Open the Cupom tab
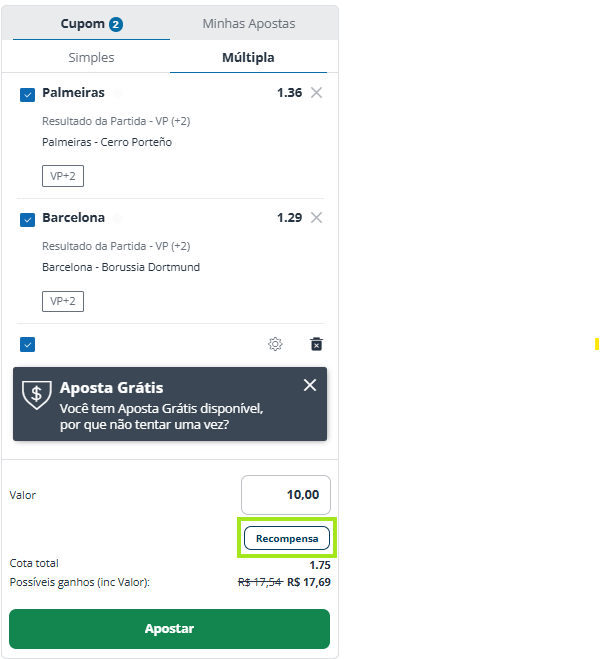 (x=92, y=24)
